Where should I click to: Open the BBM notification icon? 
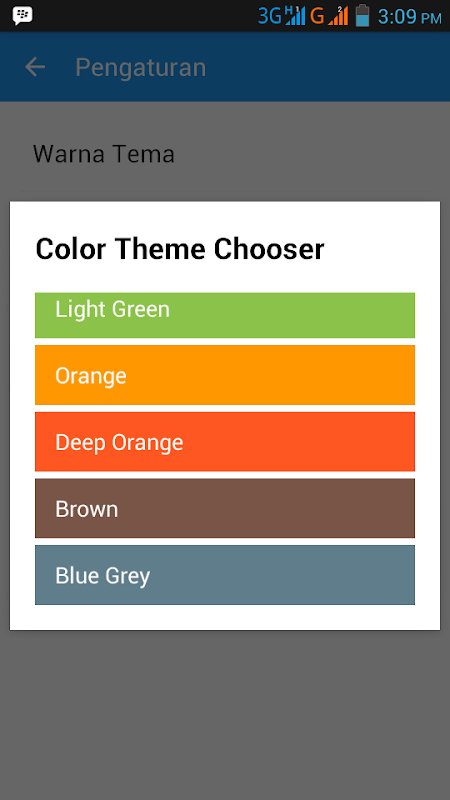[22, 16]
